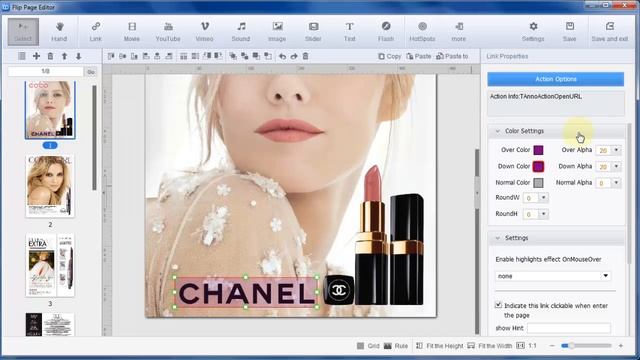Insert a Flash object
Viewport: 640px width, 360px height.
[386, 32]
